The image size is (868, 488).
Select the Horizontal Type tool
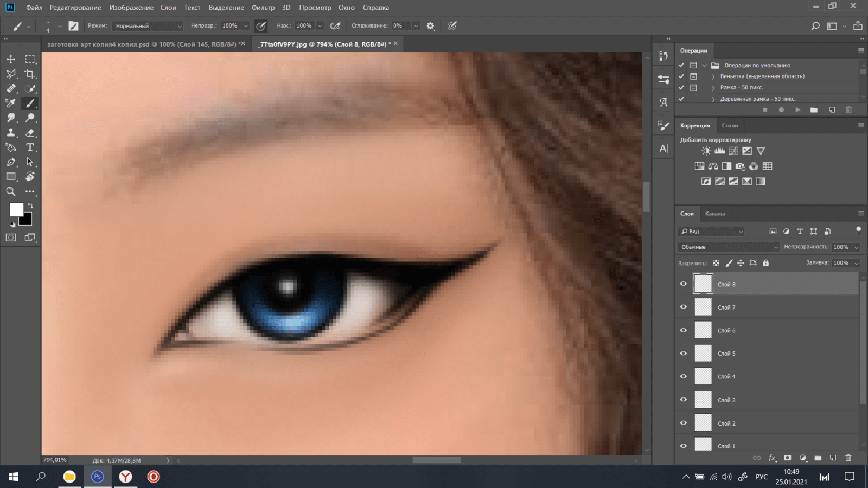coord(30,147)
